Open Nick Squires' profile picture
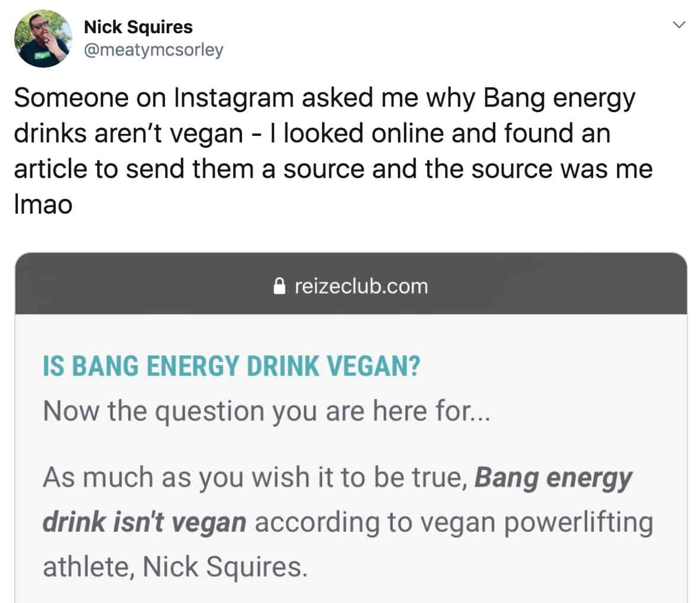The image size is (700, 603). coord(43,39)
